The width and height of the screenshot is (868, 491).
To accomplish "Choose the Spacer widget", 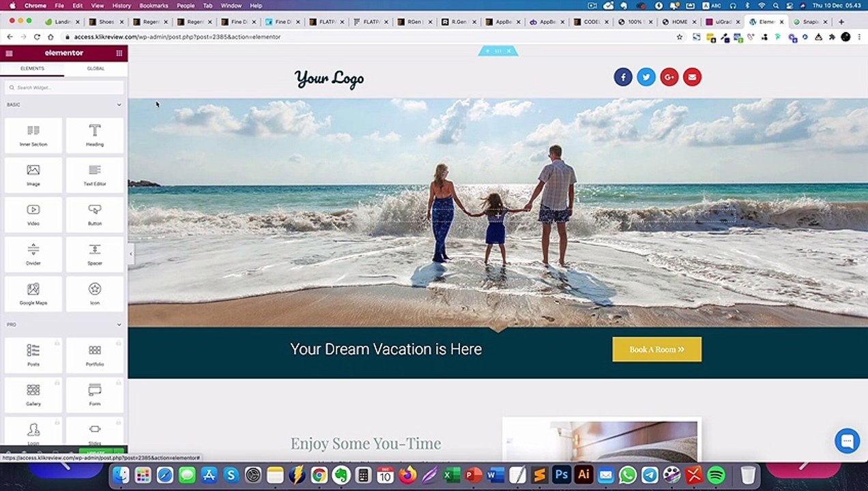I will [95, 254].
